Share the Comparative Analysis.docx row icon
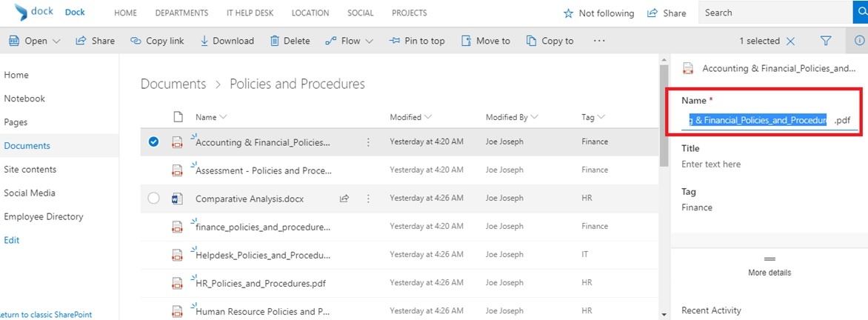 click(344, 199)
